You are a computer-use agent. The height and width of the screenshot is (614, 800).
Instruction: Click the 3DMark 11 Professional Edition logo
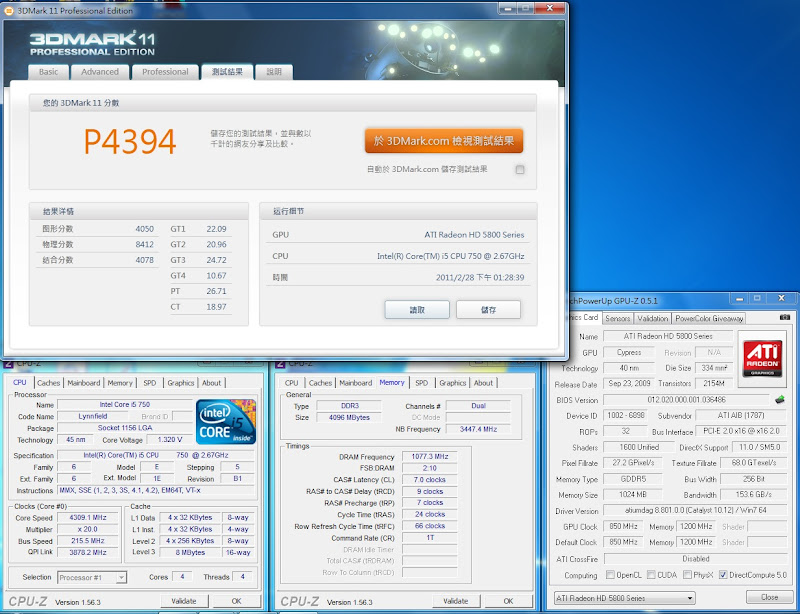(x=92, y=43)
